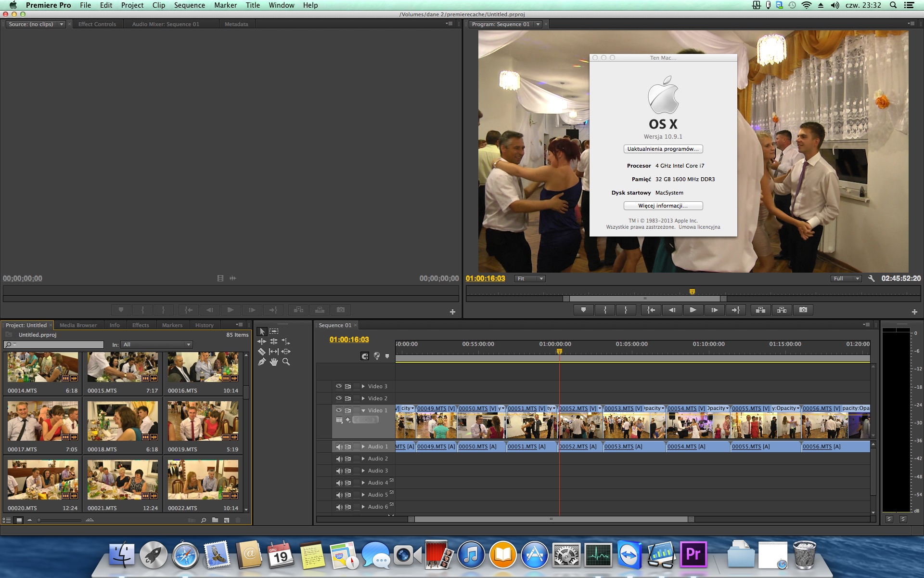Export a frame with the camera icon
The height and width of the screenshot is (578, 924).
803,310
